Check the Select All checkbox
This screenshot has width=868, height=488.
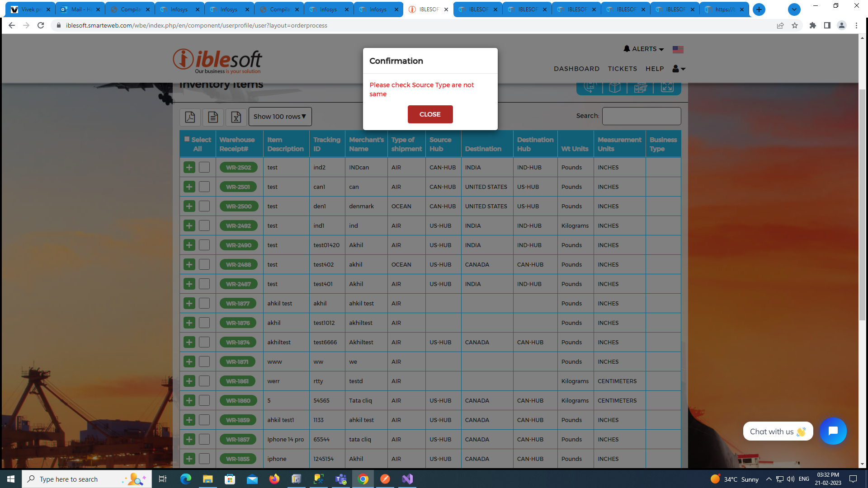click(187, 139)
